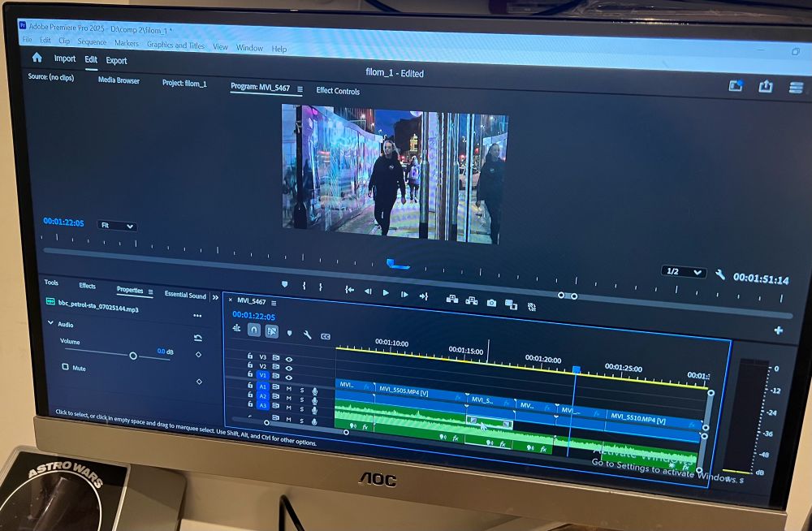Switch to Effect Controls tab
This screenshot has width=812, height=531.
(x=338, y=91)
